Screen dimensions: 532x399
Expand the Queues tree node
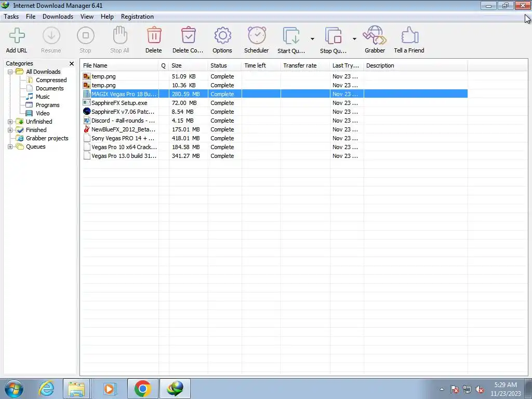point(10,147)
